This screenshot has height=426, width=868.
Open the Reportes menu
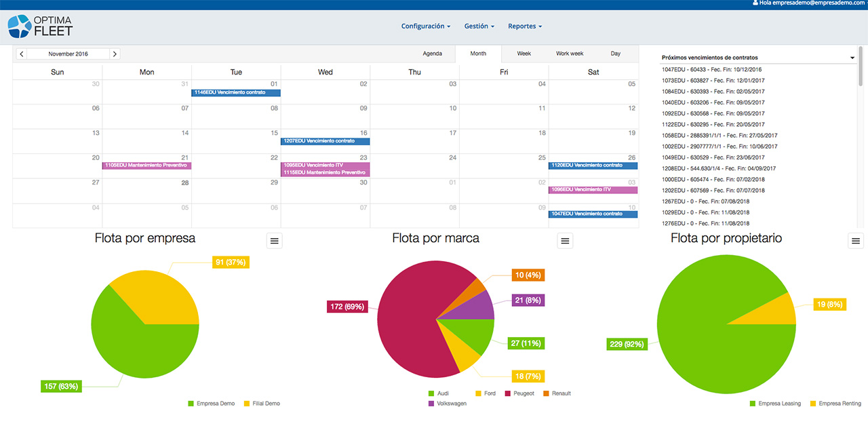click(x=525, y=26)
